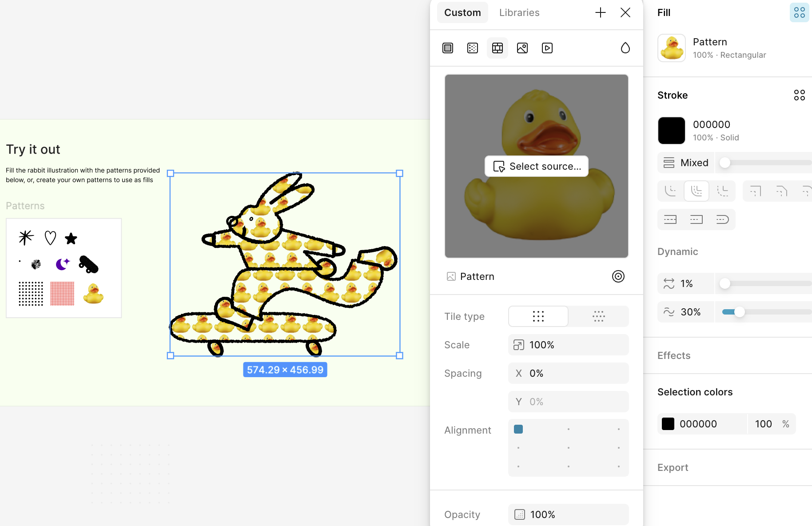Click the heart pattern sample

click(50, 238)
